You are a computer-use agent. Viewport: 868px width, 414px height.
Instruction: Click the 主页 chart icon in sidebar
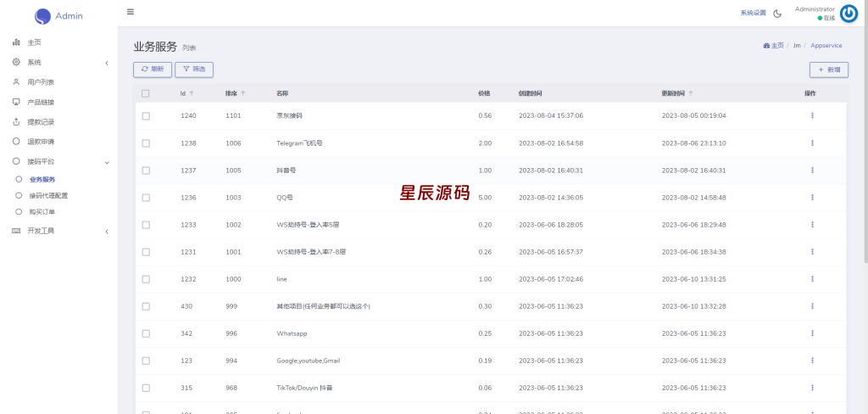tap(16, 42)
